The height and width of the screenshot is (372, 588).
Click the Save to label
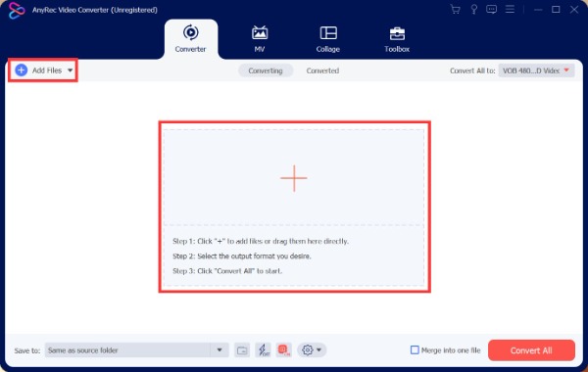tap(27, 350)
